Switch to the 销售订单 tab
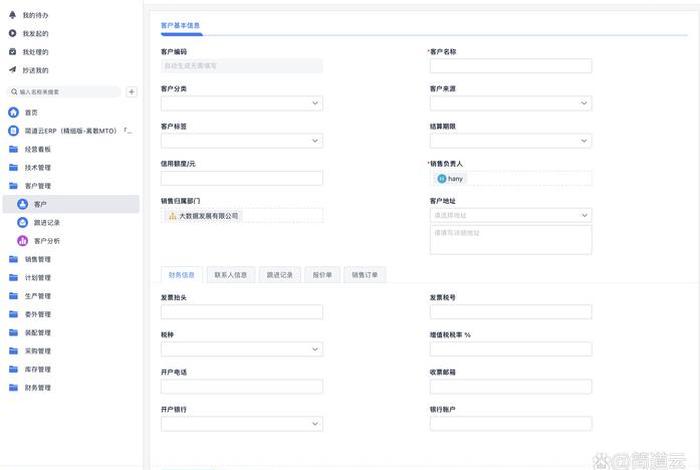The image size is (700, 470). [365, 275]
